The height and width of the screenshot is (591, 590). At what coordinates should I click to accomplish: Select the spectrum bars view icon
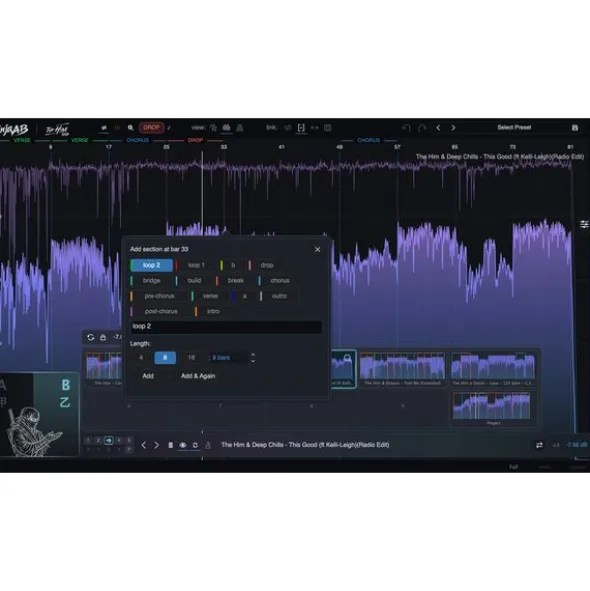(x=226, y=128)
